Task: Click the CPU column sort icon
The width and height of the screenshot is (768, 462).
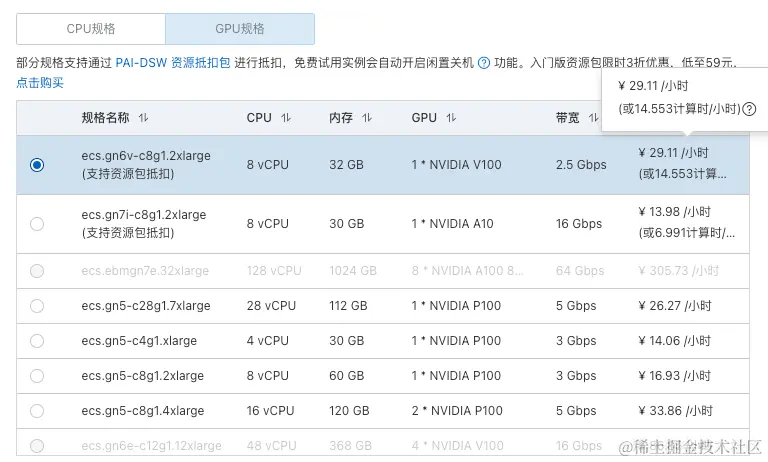Action: [286, 118]
